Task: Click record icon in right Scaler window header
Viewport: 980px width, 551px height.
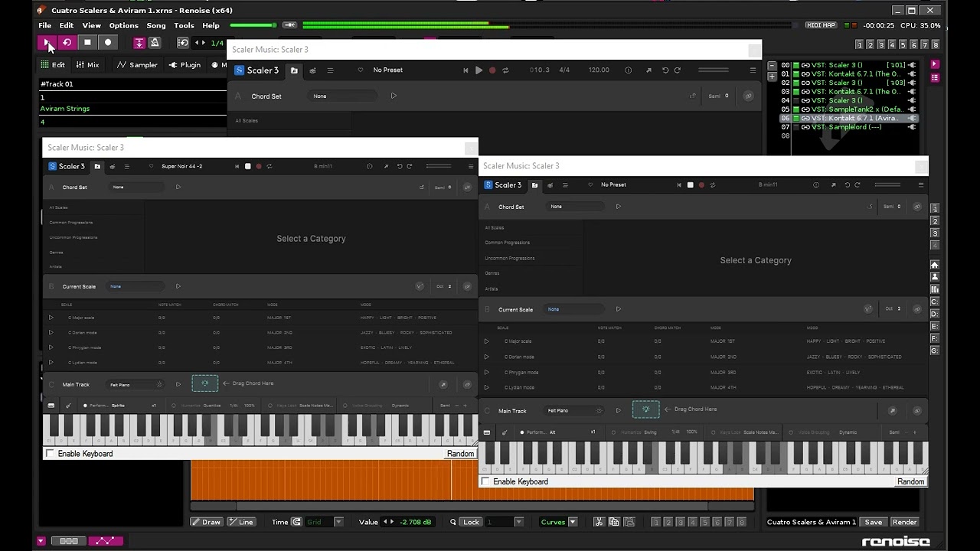Action: 701,185
